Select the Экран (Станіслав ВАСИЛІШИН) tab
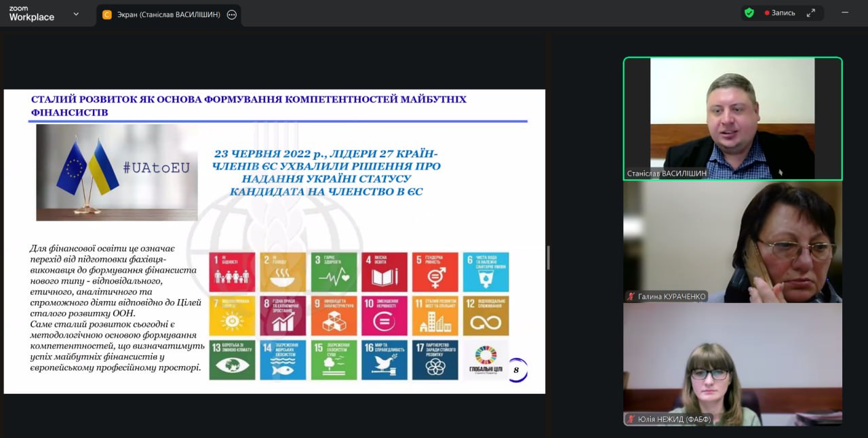 (168, 14)
